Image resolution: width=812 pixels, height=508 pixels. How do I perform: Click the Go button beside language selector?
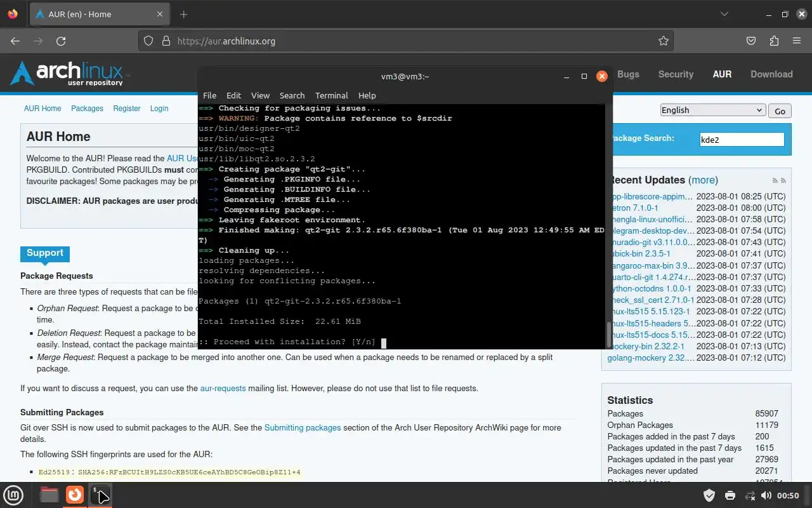pyautogui.click(x=780, y=110)
